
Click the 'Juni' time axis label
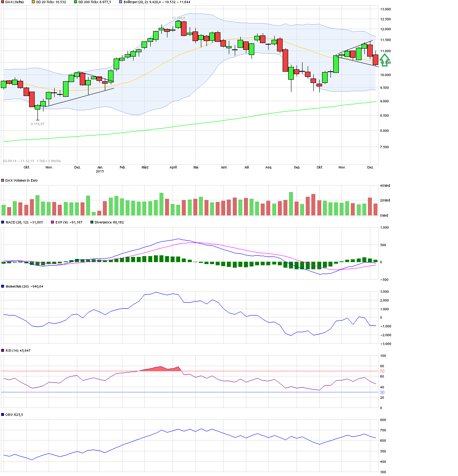(x=224, y=167)
